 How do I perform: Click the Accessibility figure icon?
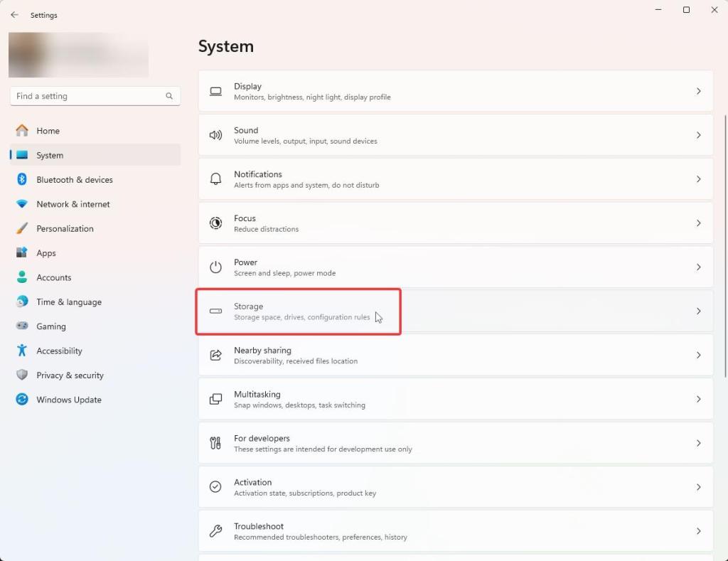[x=22, y=350]
